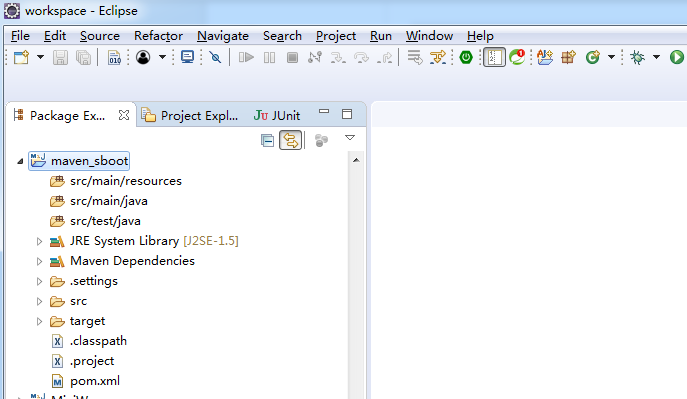
Task: Click the Step Over icon
Action: tap(361, 57)
